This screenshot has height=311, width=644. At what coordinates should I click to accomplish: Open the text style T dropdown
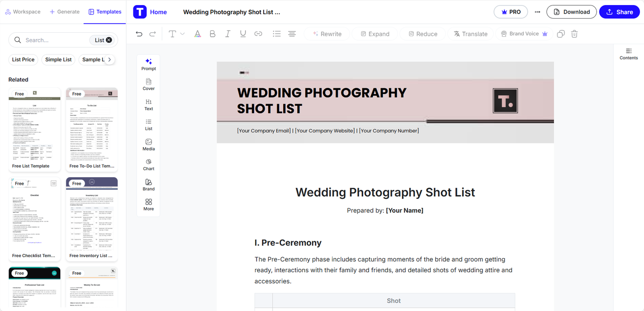(x=177, y=34)
